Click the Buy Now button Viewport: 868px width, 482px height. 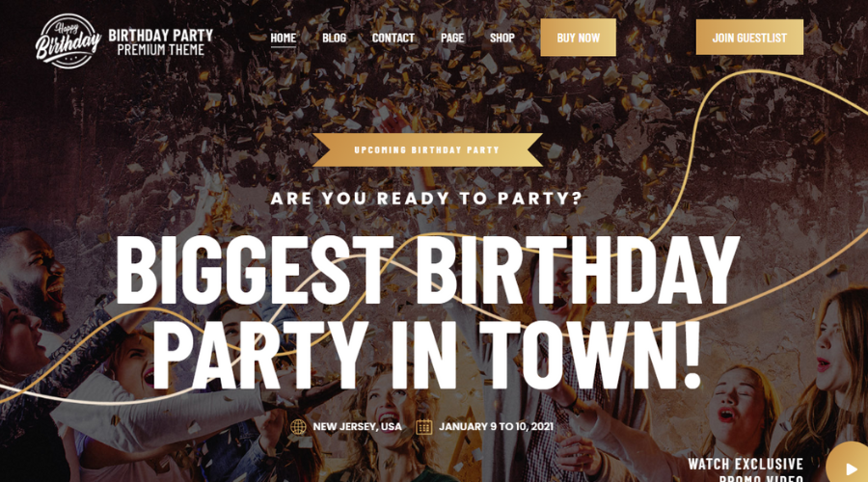(x=578, y=38)
